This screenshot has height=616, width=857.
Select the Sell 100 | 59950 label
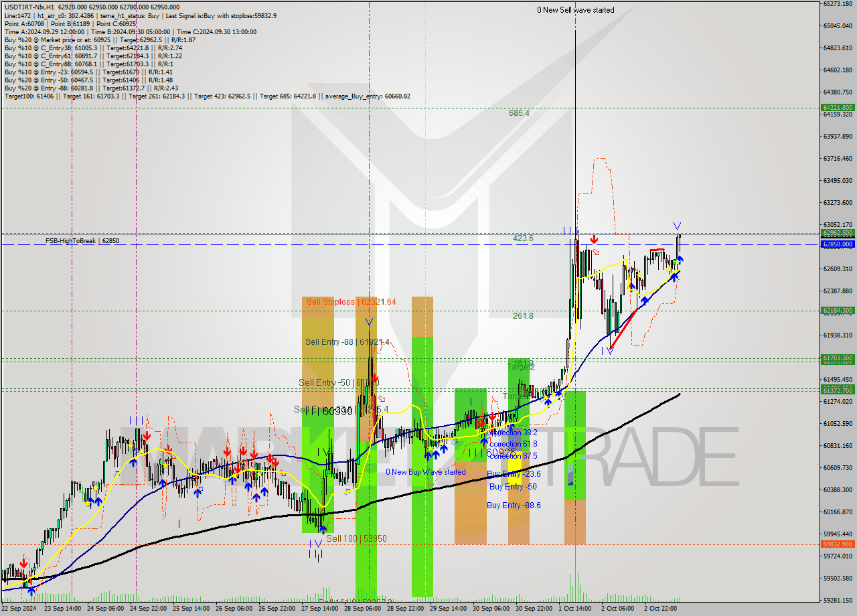point(356,538)
